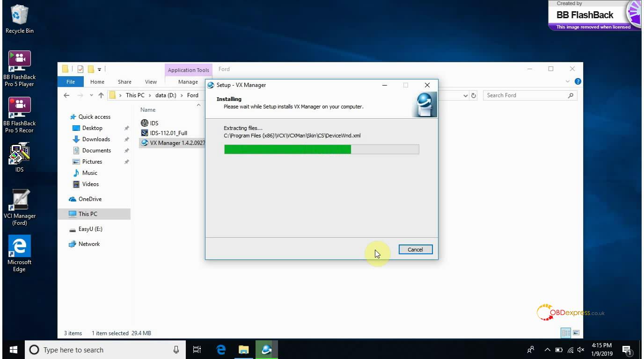Open BB FlashBack Pro 5 Player icon

(19, 62)
